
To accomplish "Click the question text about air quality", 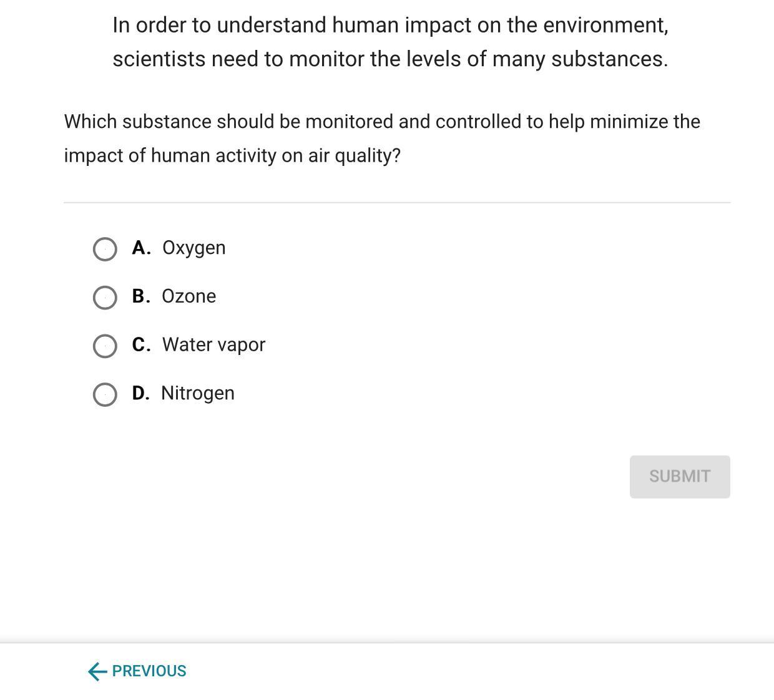I will (382, 139).
